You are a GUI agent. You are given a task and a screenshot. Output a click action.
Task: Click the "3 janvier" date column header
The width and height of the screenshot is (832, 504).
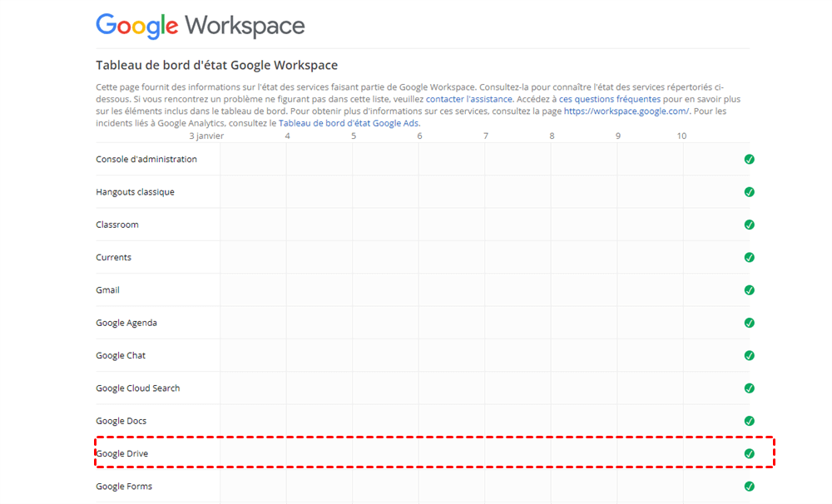coord(206,136)
